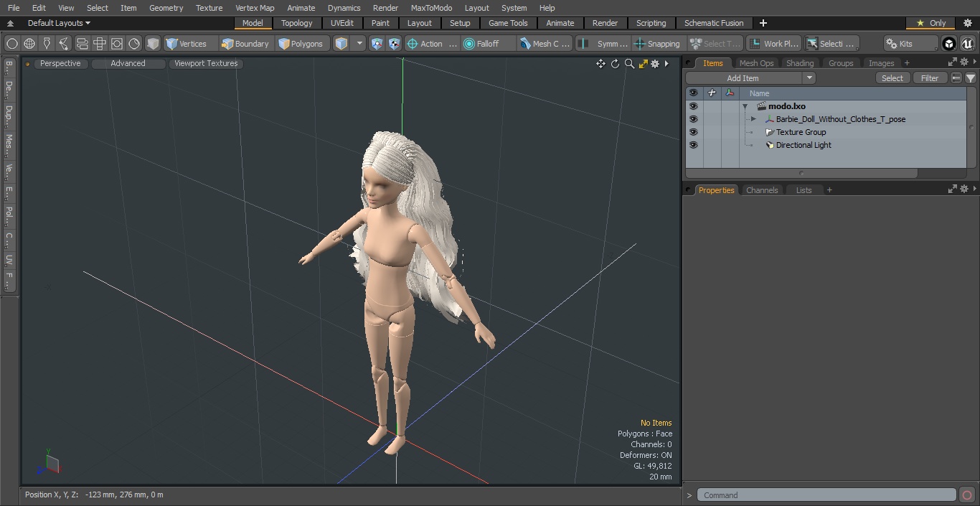Open viewport pan/move control icon
Image resolution: width=980 pixels, height=506 pixels.
600,64
